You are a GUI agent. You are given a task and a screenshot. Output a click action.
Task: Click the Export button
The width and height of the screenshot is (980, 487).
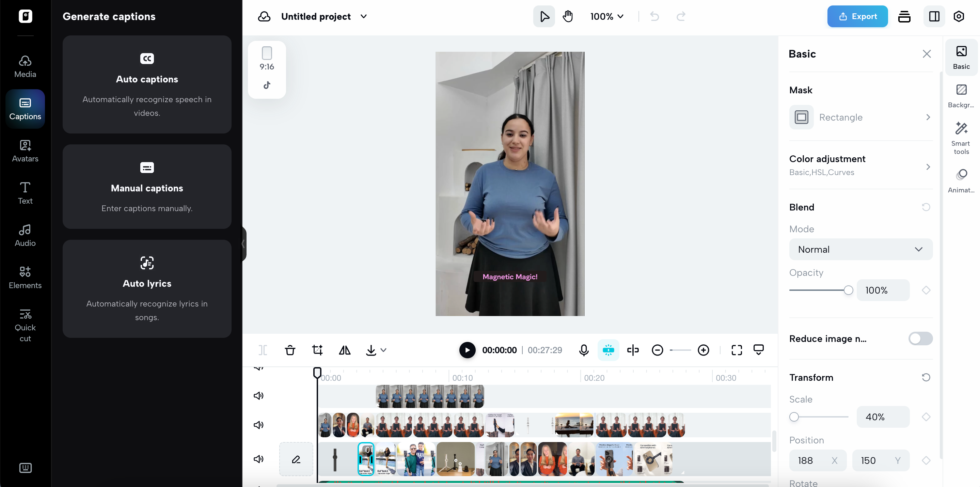coord(857,16)
